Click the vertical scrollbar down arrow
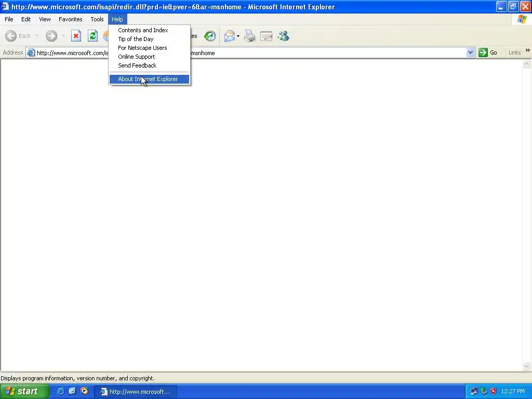 pos(527,366)
